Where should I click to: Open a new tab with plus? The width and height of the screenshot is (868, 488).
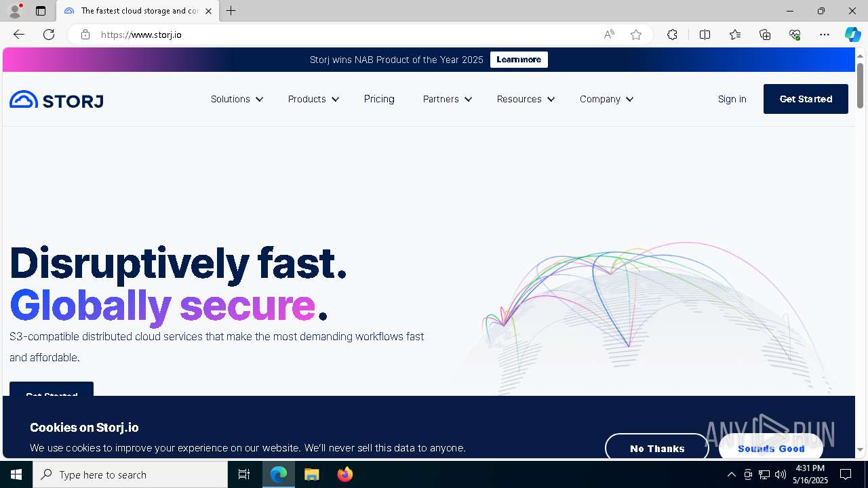pyautogui.click(x=231, y=11)
